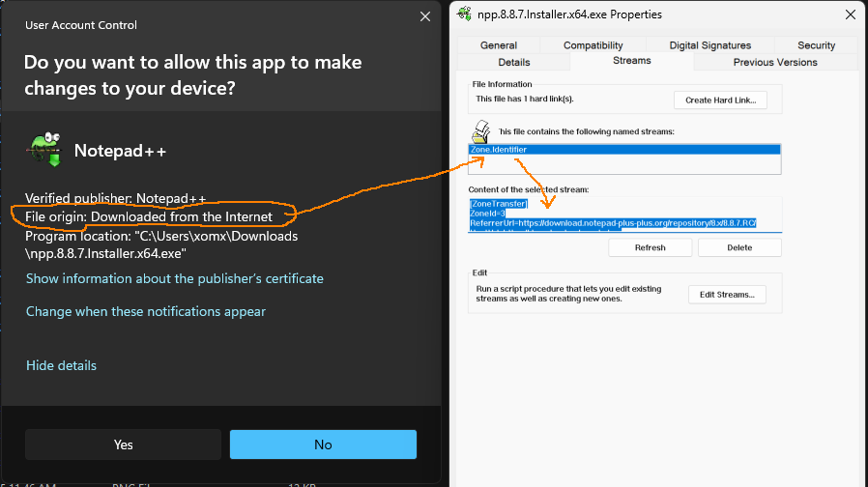Screen dimensions: 868x487
Task: Show information about the publisher's certificate
Action: [x=175, y=278]
